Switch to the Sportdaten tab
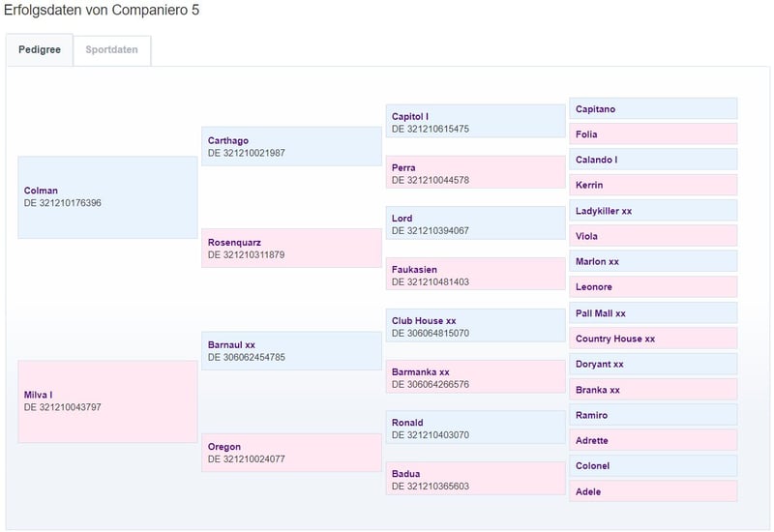 coord(112,50)
